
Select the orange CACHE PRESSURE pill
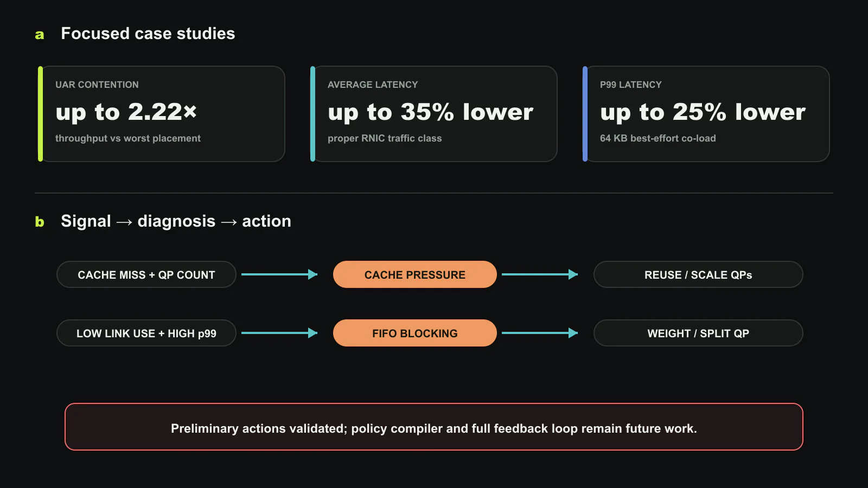point(415,274)
